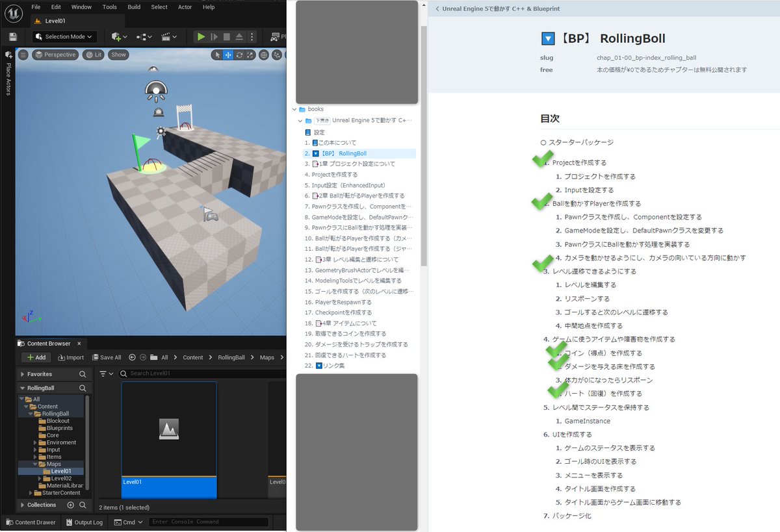780x532 pixels.
Task: Click the Eject button in the play toolbar
Action: point(239,37)
